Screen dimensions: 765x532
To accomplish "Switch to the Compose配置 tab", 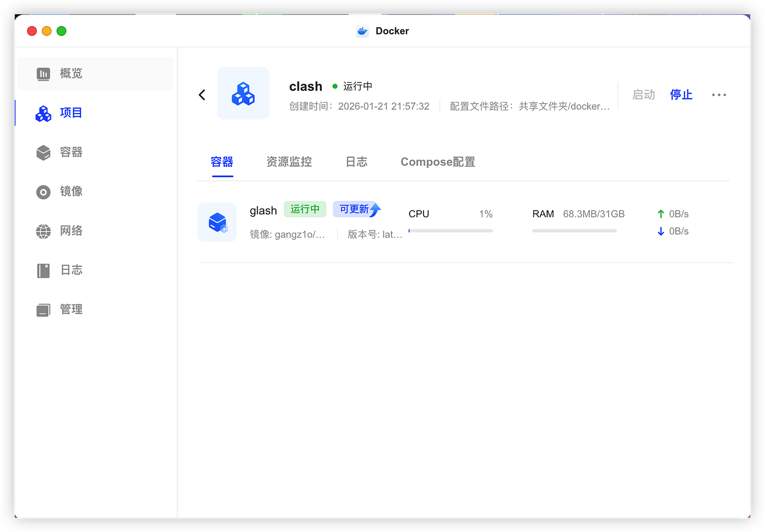I will (x=438, y=162).
